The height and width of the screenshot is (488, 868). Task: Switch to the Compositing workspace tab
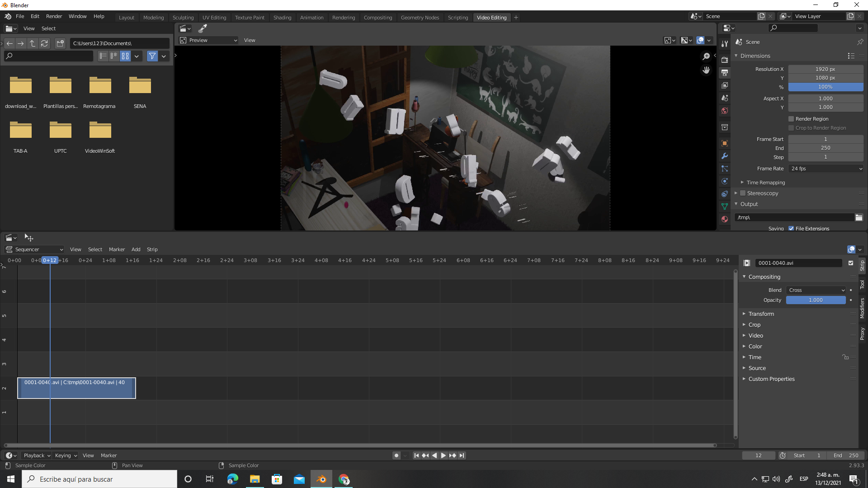(377, 18)
